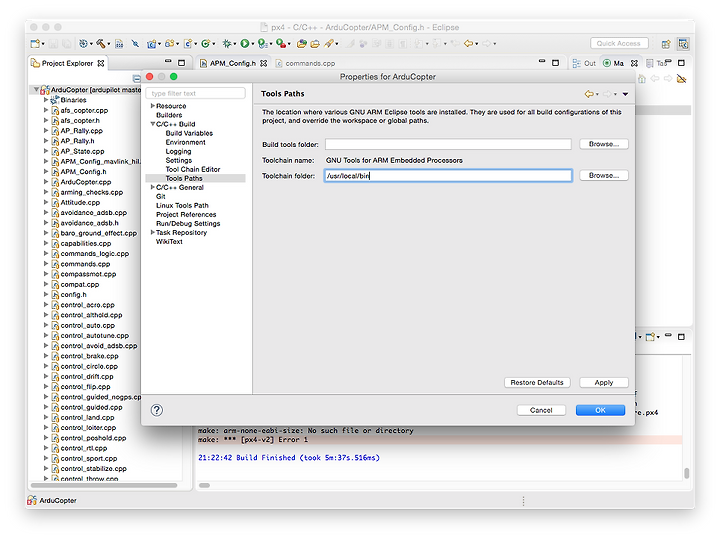Click the Back arrow in Tools Paths header
Image resolution: width=720 pixels, height=539 pixels.
point(589,94)
